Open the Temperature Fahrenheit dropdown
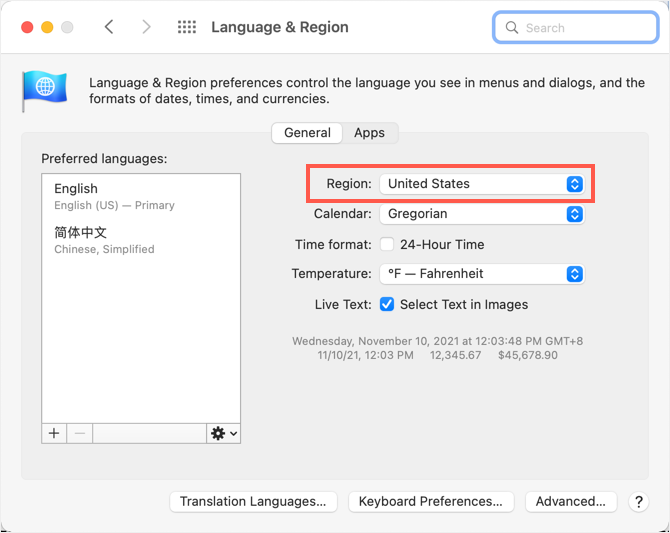670x533 pixels. tap(482, 274)
